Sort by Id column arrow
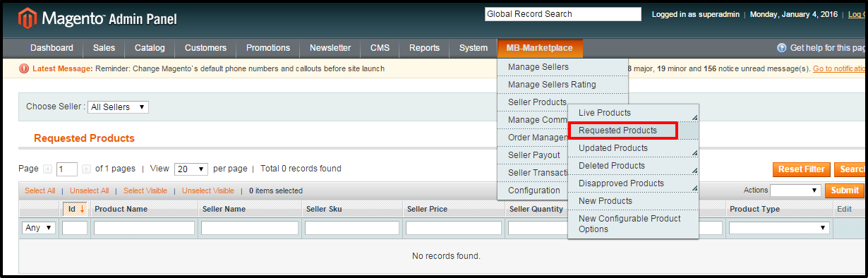The width and height of the screenshot is (868, 278). point(82,209)
